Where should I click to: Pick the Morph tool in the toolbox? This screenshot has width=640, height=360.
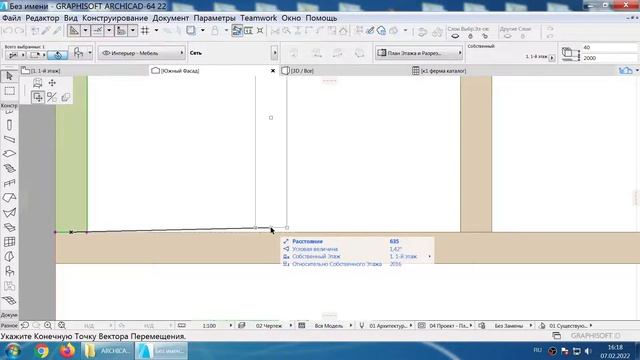9,256
